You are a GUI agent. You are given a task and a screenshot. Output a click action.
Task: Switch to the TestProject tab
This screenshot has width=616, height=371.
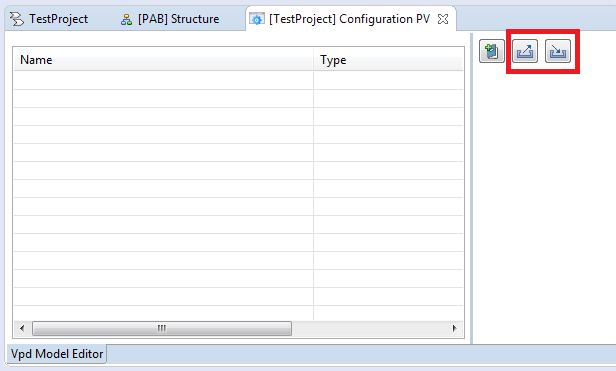pyautogui.click(x=49, y=19)
